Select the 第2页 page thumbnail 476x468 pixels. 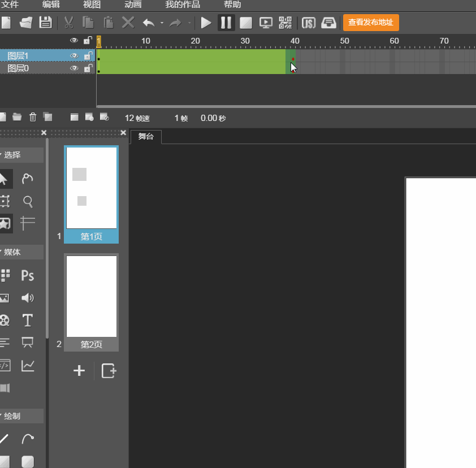pos(91,297)
